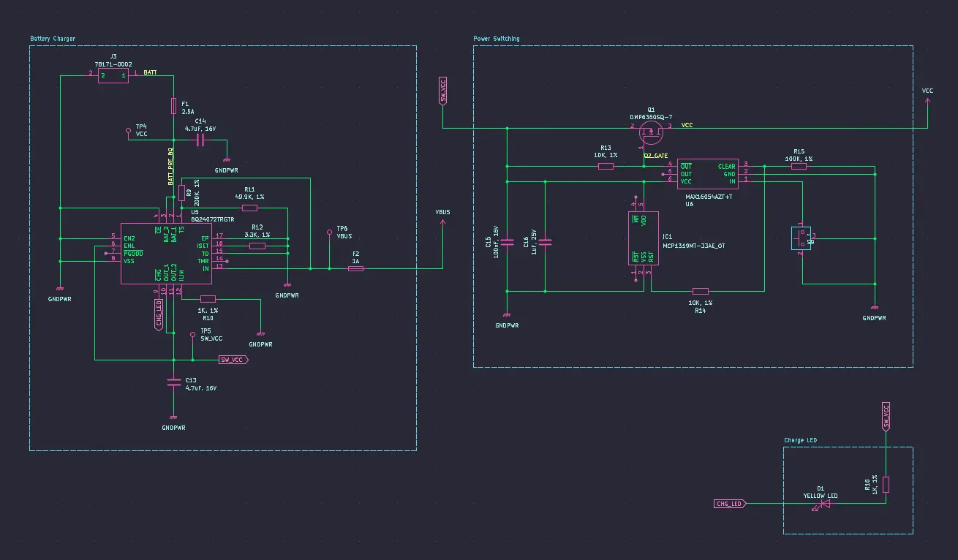Click the ISET pin label on U5
Viewport: 958px width, 560px height.
point(203,246)
